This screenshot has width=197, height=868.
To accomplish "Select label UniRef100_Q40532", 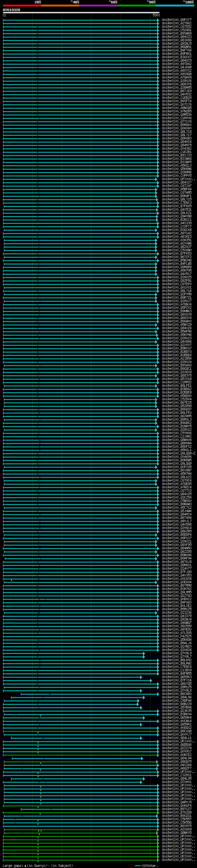I will (x=177, y=94).
